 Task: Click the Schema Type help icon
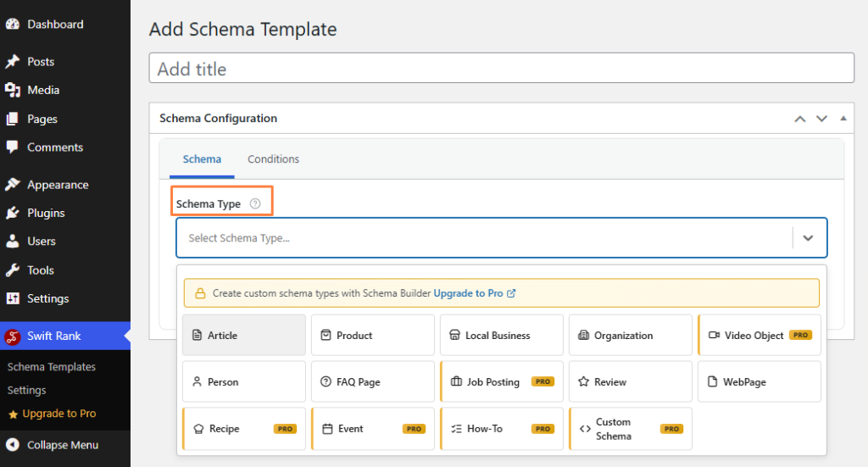click(x=255, y=203)
